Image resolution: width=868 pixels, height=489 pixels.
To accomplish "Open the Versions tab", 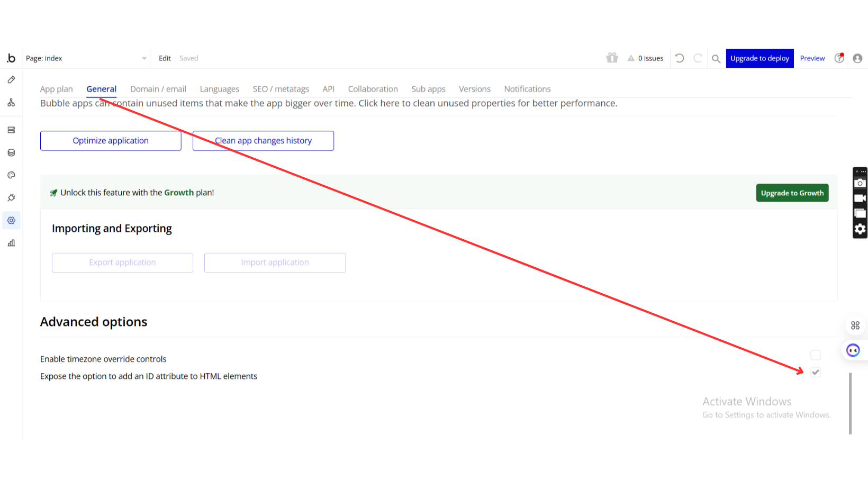I will coord(475,89).
